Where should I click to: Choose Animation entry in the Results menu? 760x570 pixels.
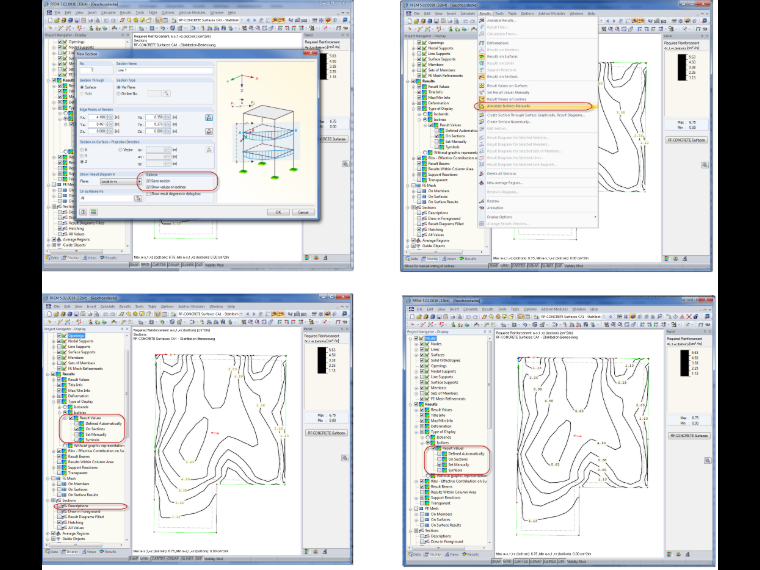[495, 207]
